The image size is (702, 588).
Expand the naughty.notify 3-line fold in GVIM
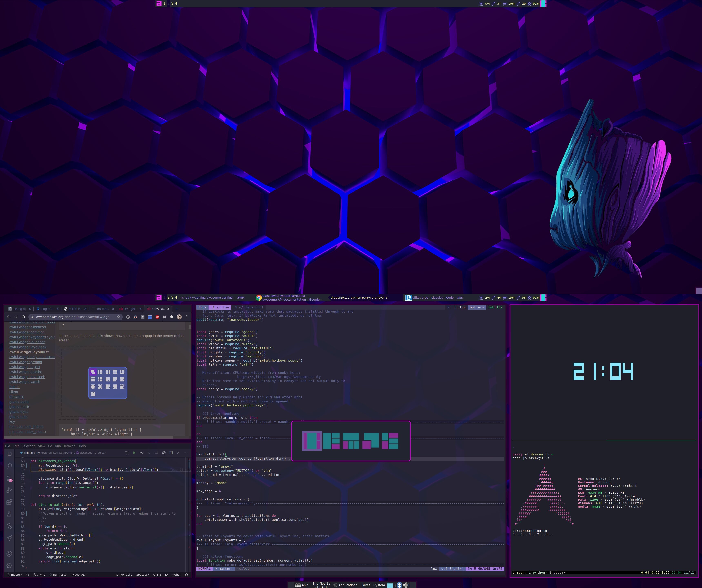click(x=244, y=422)
